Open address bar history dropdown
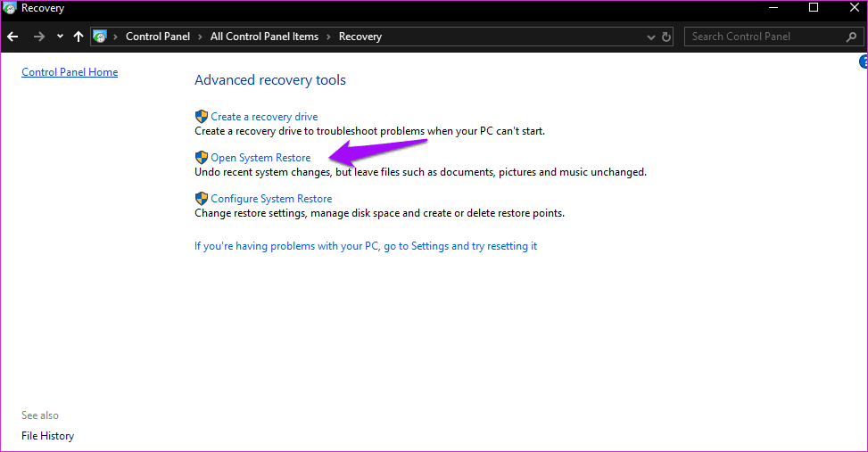The height and width of the screenshot is (452, 868). click(651, 37)
